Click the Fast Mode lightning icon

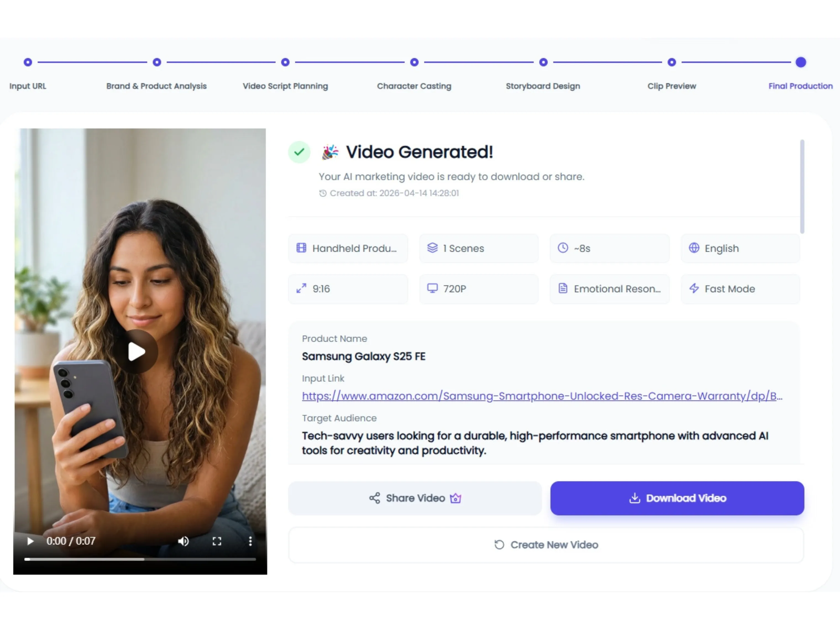click(694, 288)
